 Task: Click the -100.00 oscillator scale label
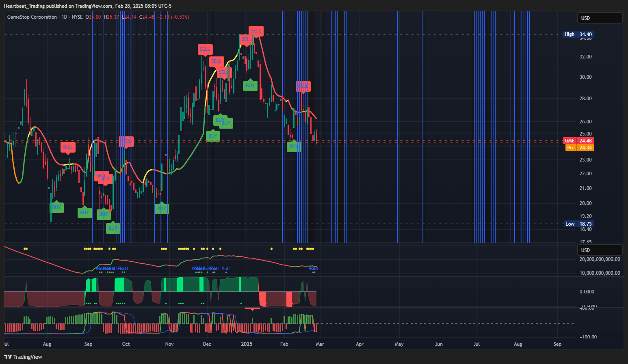588,337
